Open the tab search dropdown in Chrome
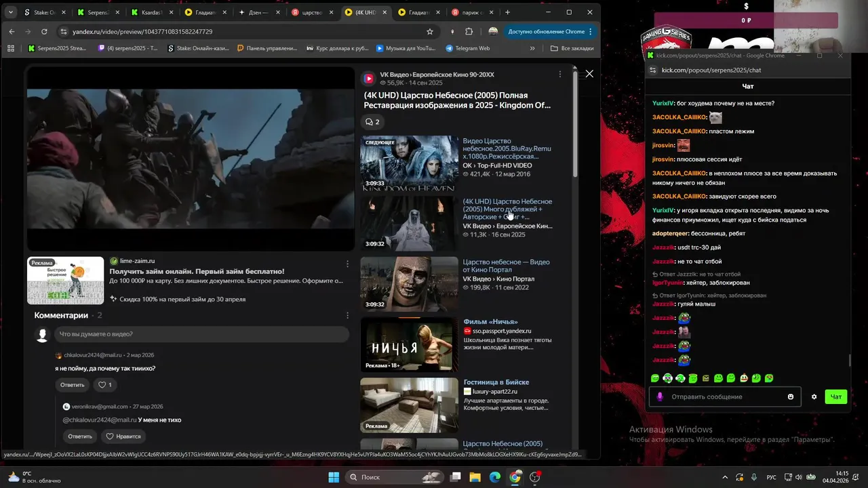 10,12
